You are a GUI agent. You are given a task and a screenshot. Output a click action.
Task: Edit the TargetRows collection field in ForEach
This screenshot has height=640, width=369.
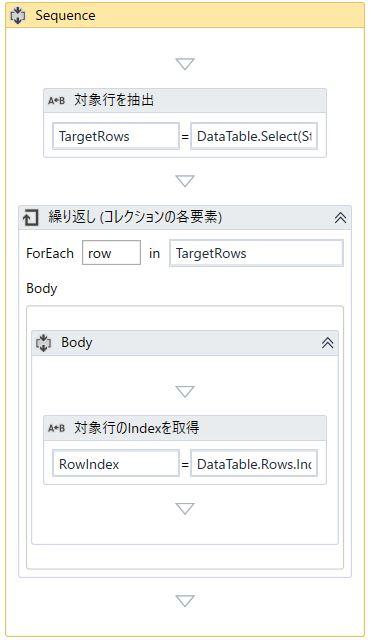(256, 253)
